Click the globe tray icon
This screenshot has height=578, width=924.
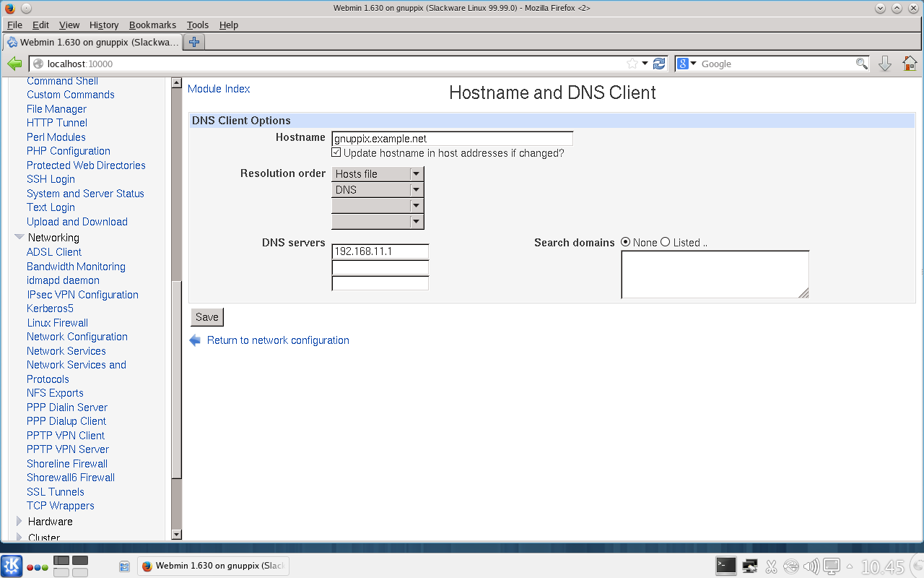(x=791, y=566)
